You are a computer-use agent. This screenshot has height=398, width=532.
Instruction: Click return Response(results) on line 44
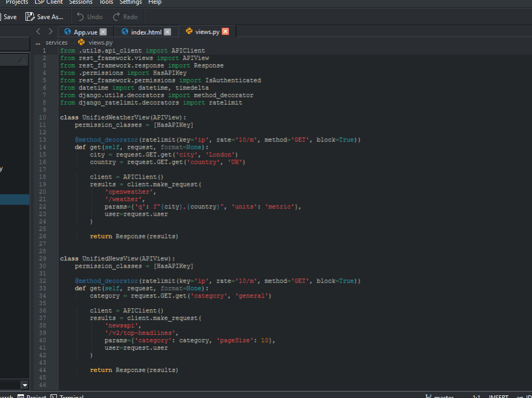pos(134,370)
